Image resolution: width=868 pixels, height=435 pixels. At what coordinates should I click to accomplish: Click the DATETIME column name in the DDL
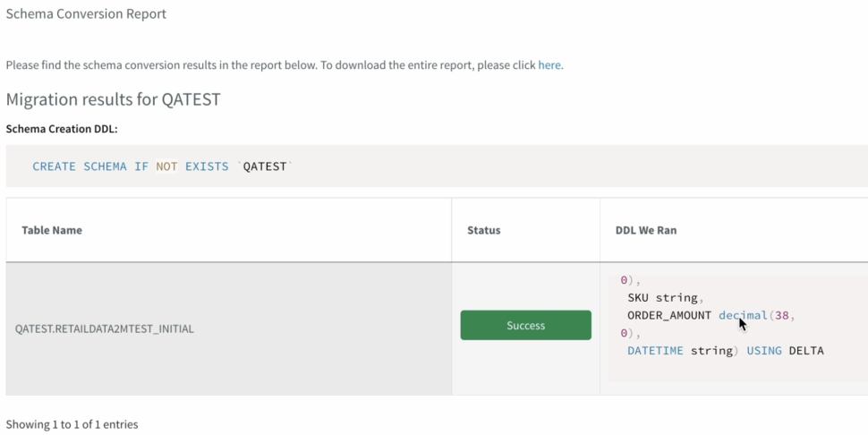[655, 351]
